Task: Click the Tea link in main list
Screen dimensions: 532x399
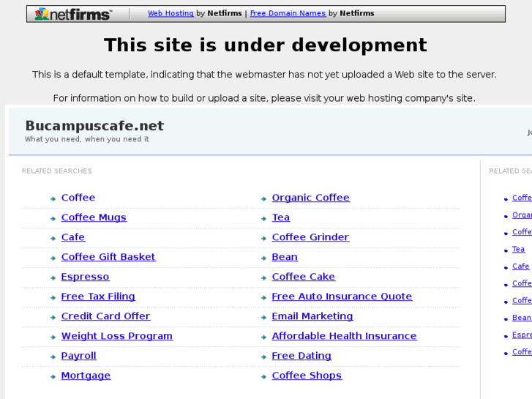Action: point(280,217)
